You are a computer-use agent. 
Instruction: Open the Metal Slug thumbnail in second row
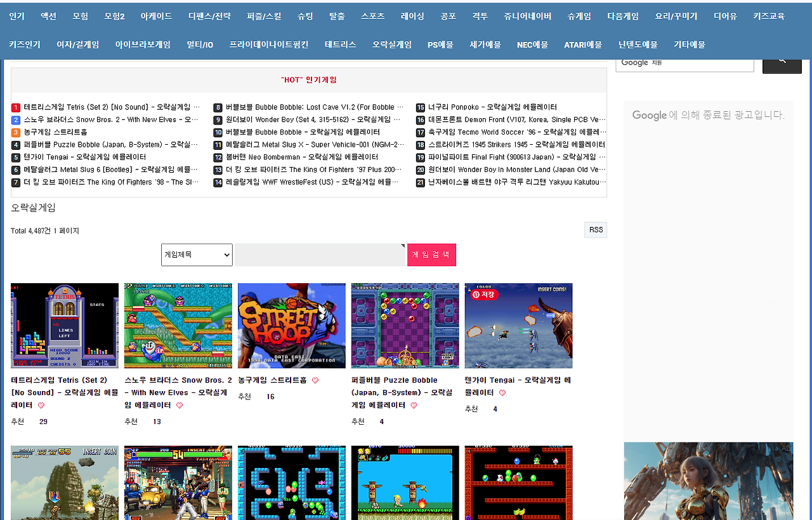coord(65,483)
